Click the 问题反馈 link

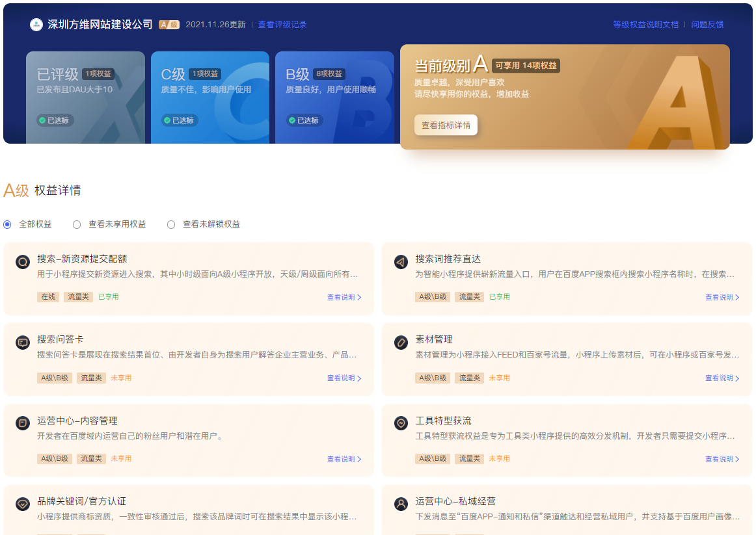point(707,25)
